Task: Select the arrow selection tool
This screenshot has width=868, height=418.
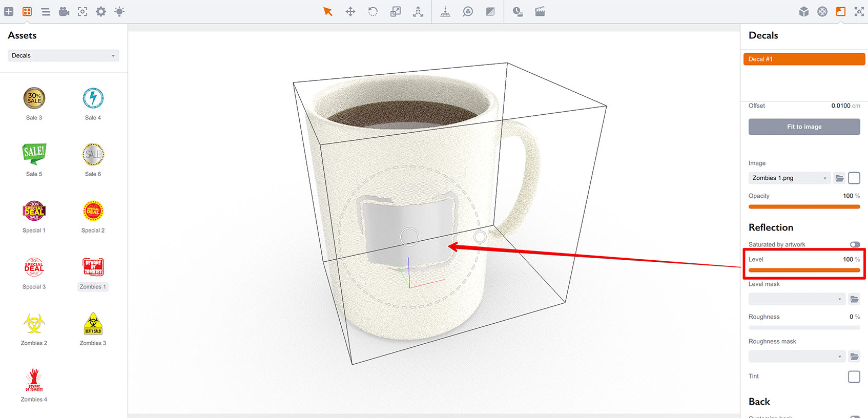Action: tap(328, 11)
